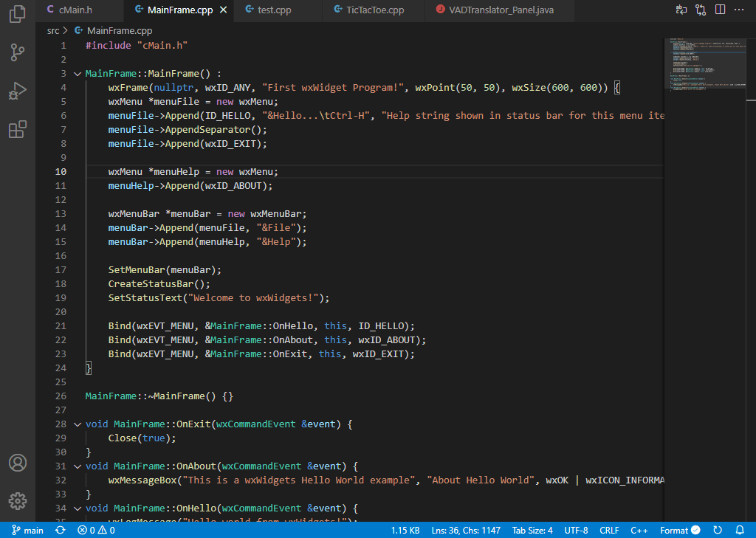The height and width of the screenshot is (538, 756).
Task: Split the editor to the right
Action: [x=720, y=10]
